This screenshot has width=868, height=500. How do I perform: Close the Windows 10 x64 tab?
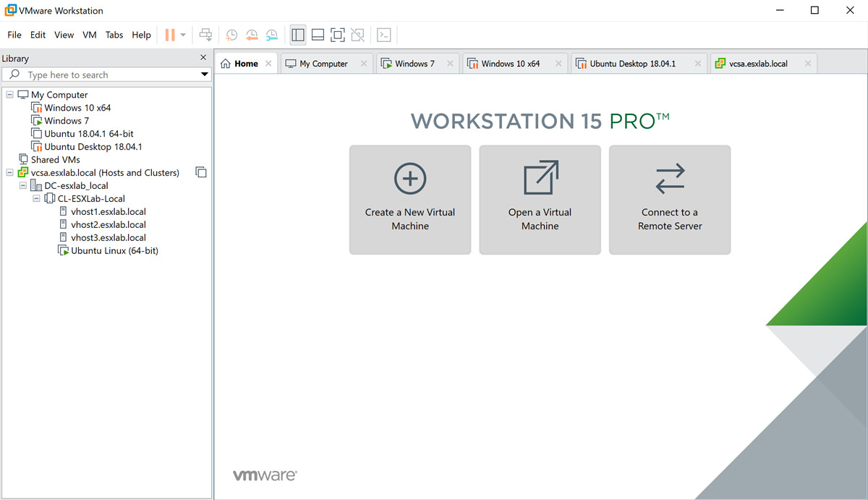click(558, 64)
